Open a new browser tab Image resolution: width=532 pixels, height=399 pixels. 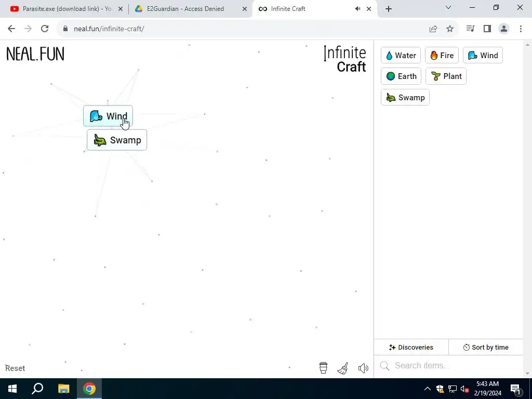pos(389,9)
